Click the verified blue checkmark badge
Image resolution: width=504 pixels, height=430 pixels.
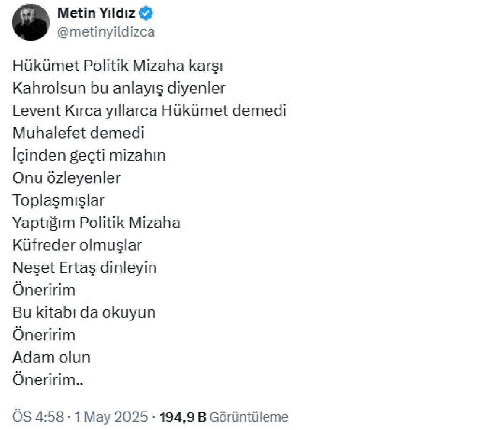pos(146,13)
